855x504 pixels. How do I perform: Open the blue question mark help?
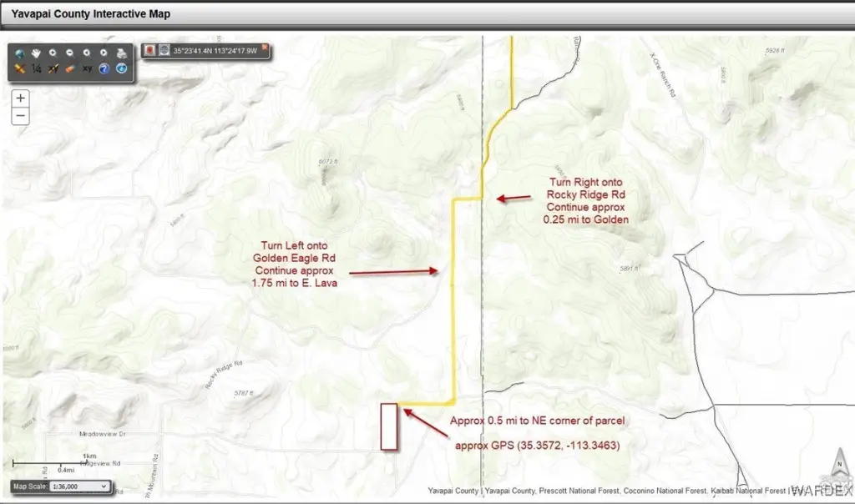click(x=104, y=68)
